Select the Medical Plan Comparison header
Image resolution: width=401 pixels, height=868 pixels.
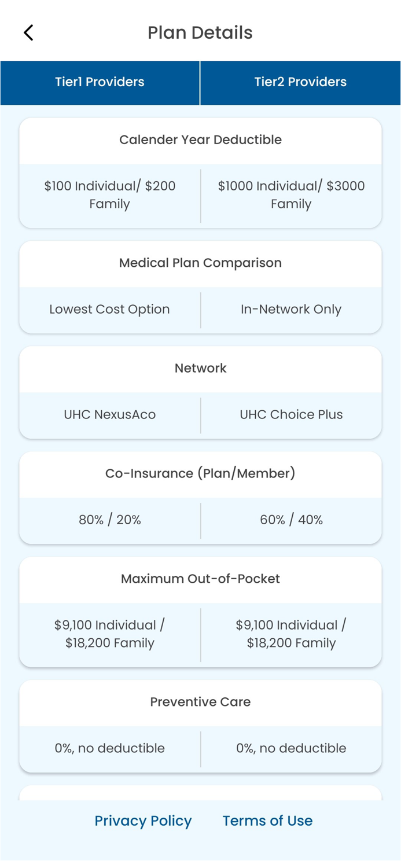click(200, 263)
